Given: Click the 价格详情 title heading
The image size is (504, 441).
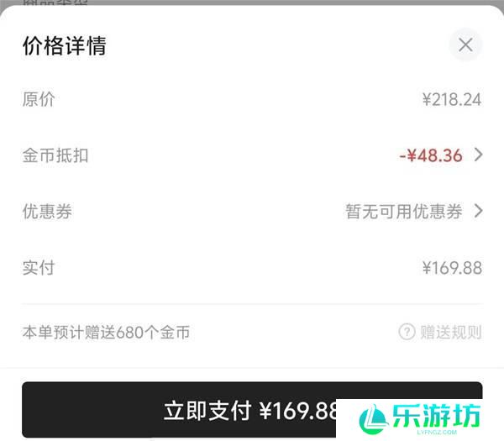Looking at the screenshot, I should 65,45.
